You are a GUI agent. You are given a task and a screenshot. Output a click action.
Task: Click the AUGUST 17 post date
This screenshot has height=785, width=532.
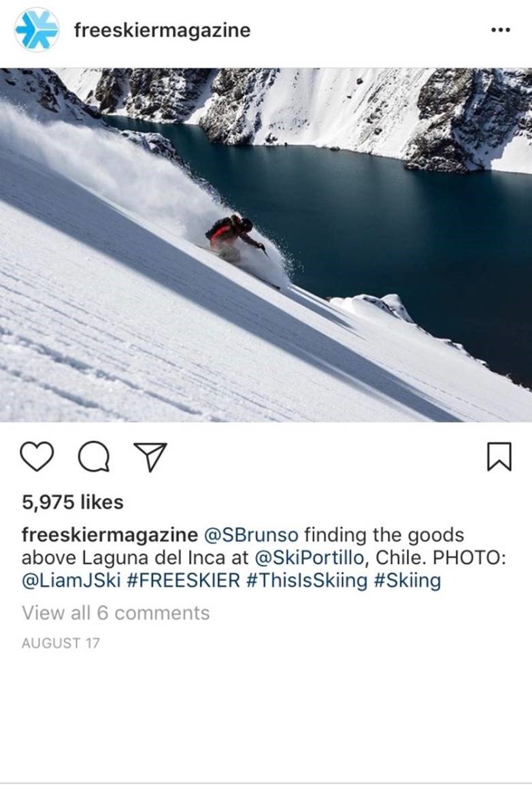(61, 643)
